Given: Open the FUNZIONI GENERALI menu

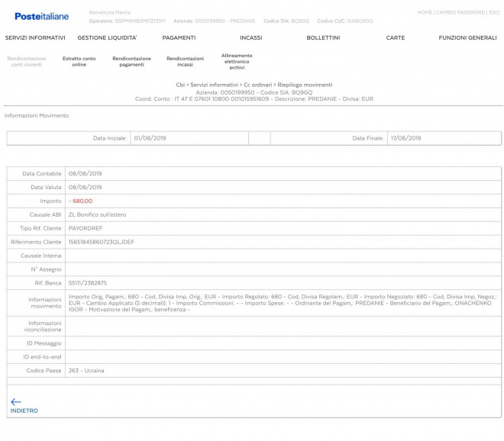Looking at the screenshot, I should (467, 37).
